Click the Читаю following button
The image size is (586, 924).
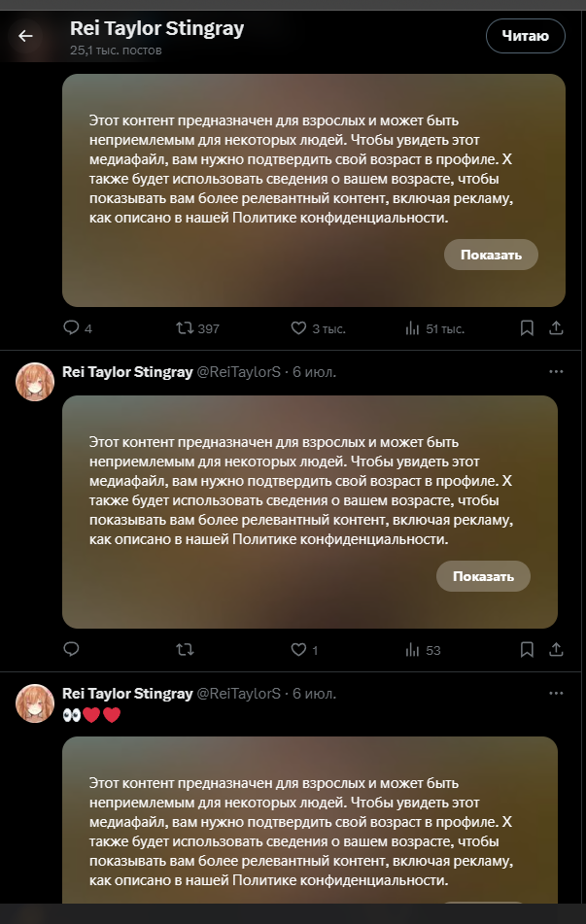tap(525, 37)
